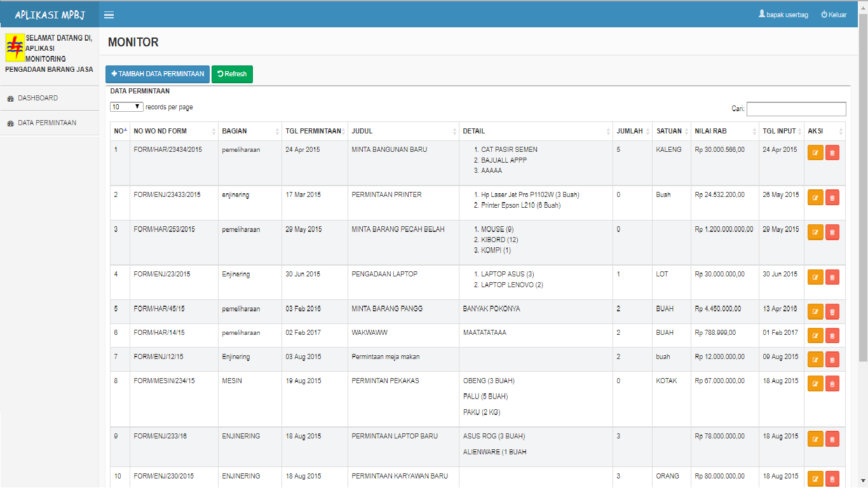Screen dimensions: 868x488
Task: Delete the MINTA BARANG PECAH BELAH row
Action: pyautogui.click(x=832, y=232)
